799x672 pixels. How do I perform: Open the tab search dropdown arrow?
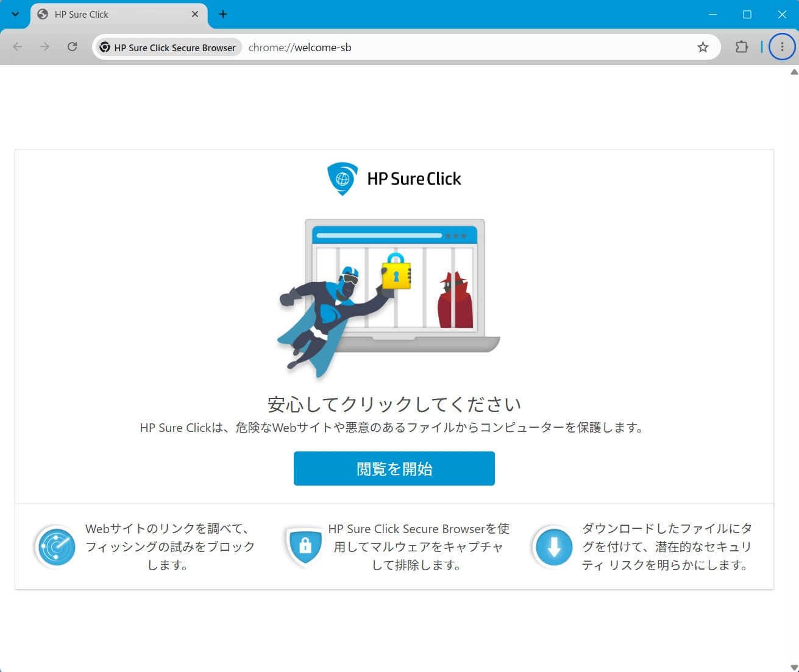point(15,14)
